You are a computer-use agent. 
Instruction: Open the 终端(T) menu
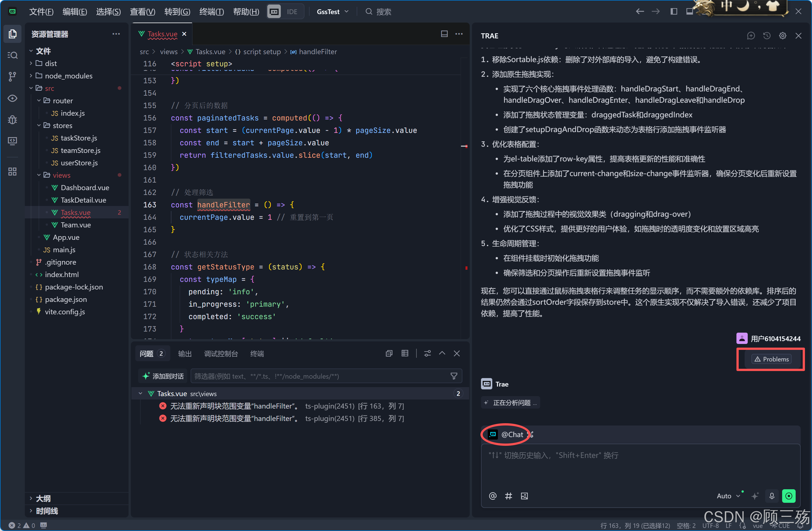pyautogui.click(x=211, y=12)
